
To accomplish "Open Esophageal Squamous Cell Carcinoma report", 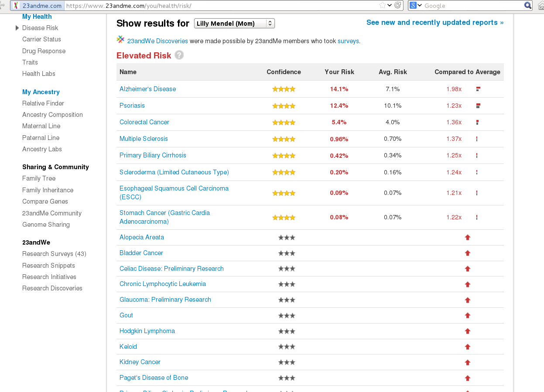I will tap(174, 193).
